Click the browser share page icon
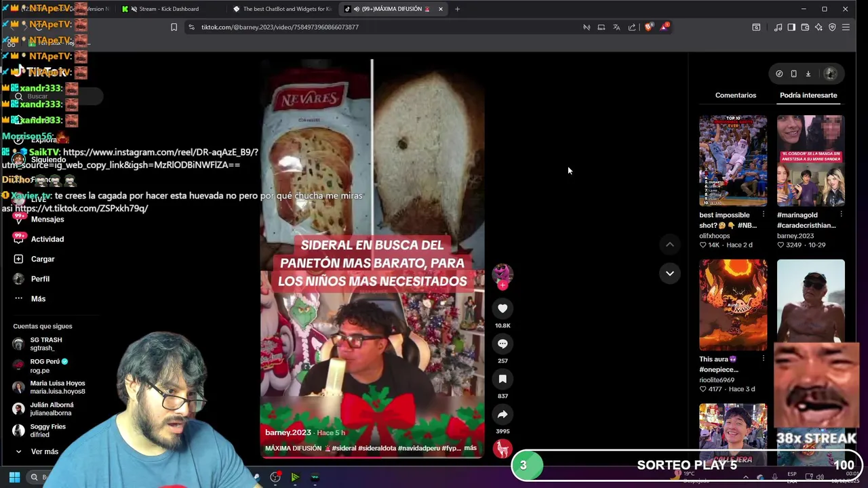Viewport: 868px width, 488px height. pos(632,27)
